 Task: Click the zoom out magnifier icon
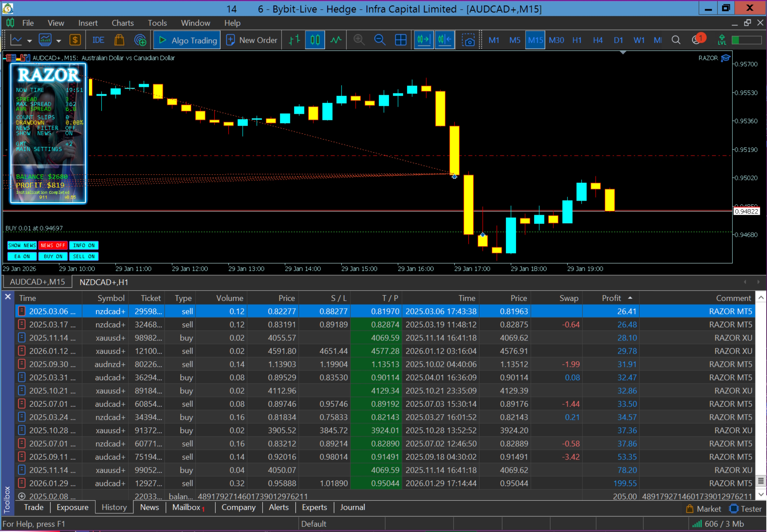(379, 40)
